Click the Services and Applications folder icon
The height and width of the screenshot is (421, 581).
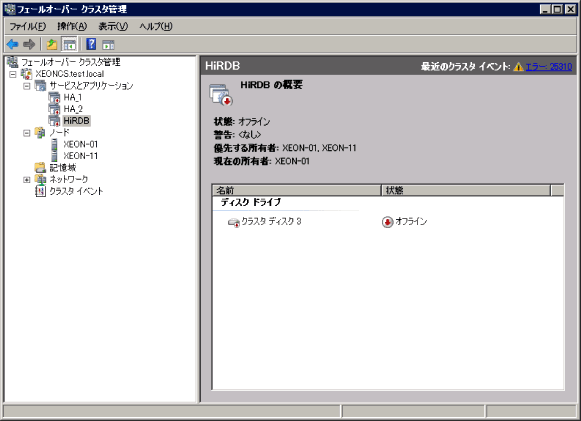click(x=40, y=85)
